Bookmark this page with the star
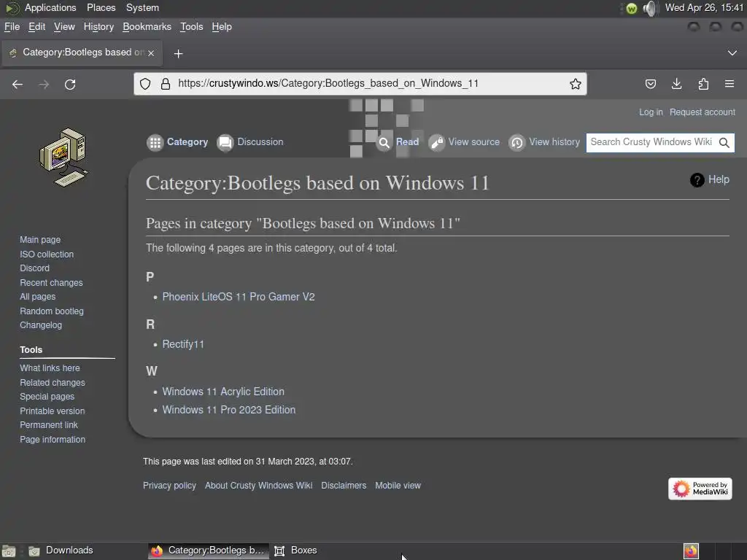 pos(576,84)
